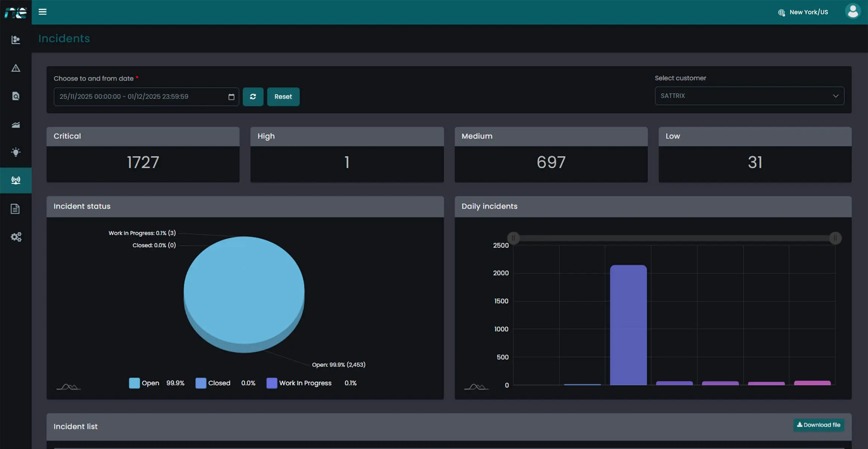
Task: Expand the Select customer SATTRIX dropdown
Action: pyautogui.click(x=749, y=96)
